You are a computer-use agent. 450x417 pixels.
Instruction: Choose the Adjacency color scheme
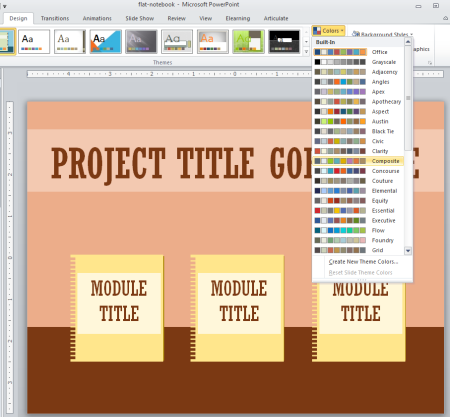click(x=359, y=72)
